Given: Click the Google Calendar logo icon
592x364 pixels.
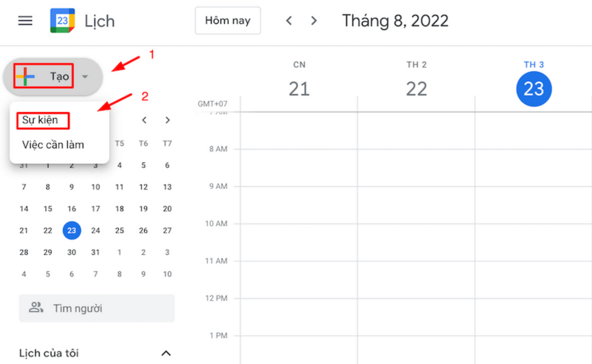Looking at the screenshot, I should (x=62, y=20).
